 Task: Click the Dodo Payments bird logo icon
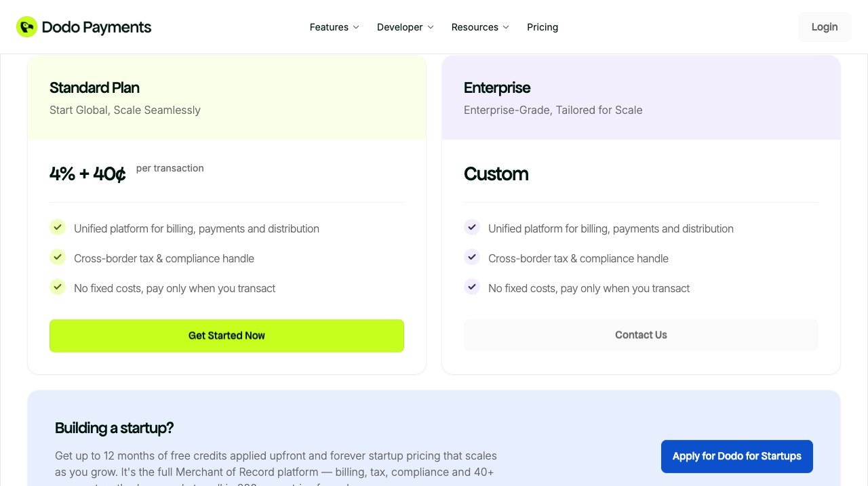click(x=26, y=27)
